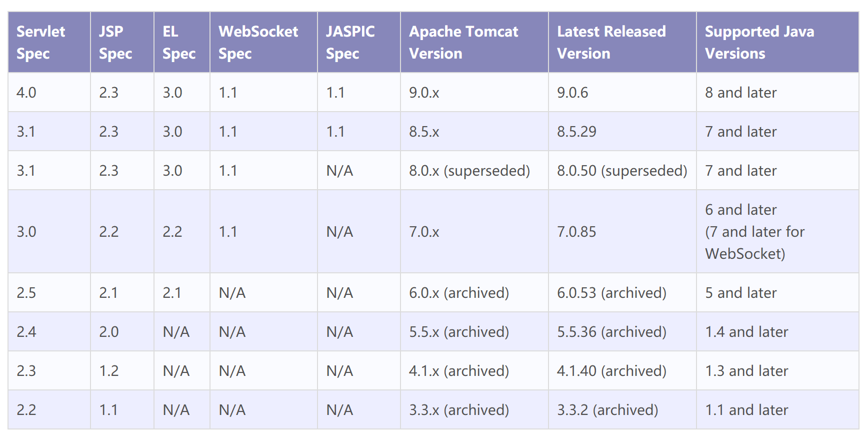
Task: Select the 4.1.40 (archived) cell
Action: 611,371
